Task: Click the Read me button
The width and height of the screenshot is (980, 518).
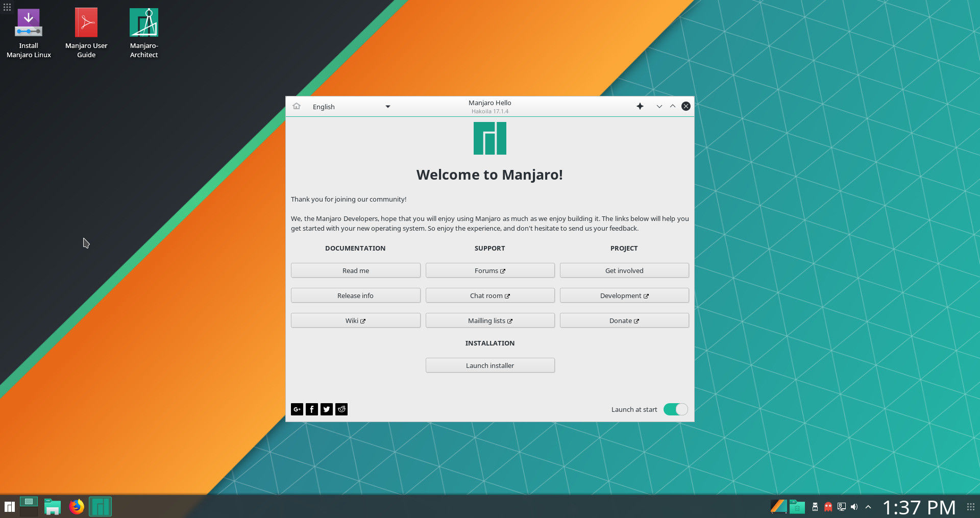Action: (356, 270)
